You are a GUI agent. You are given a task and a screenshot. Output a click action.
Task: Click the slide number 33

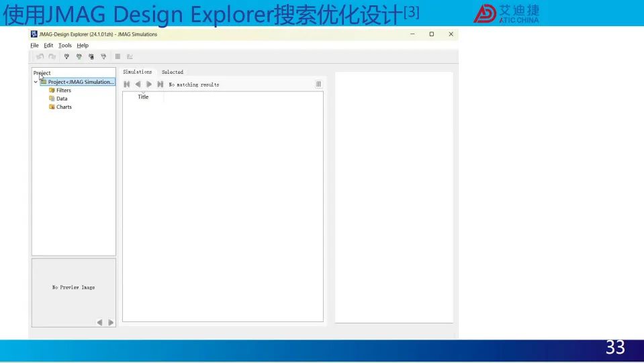coord(615,348)
